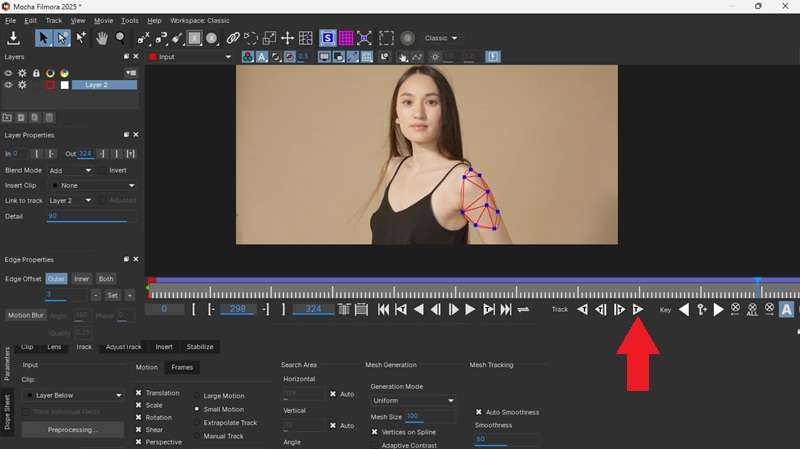Viewport: 800px width, 449px height.
Task: Click the layers panel menu icon
Action: [131, 73]
